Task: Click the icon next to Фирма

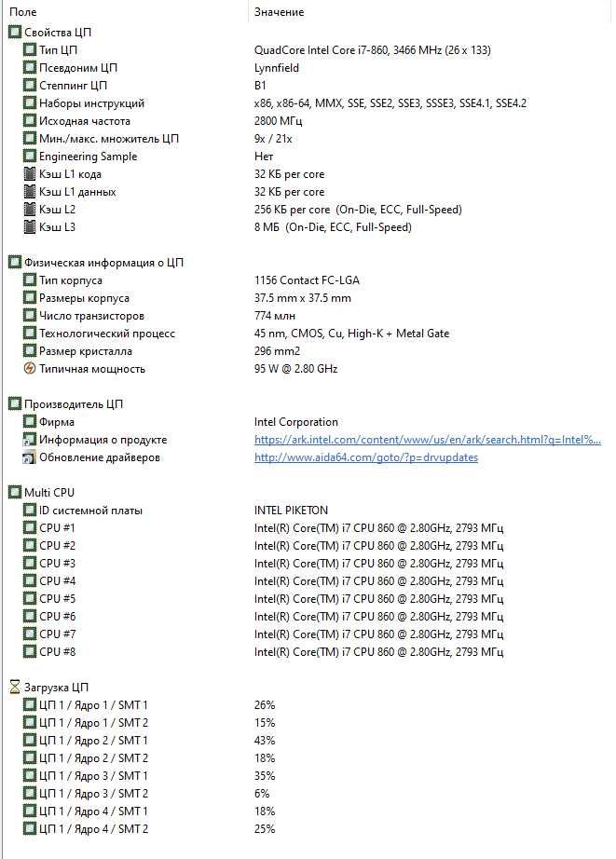Action: click(30, 422)
